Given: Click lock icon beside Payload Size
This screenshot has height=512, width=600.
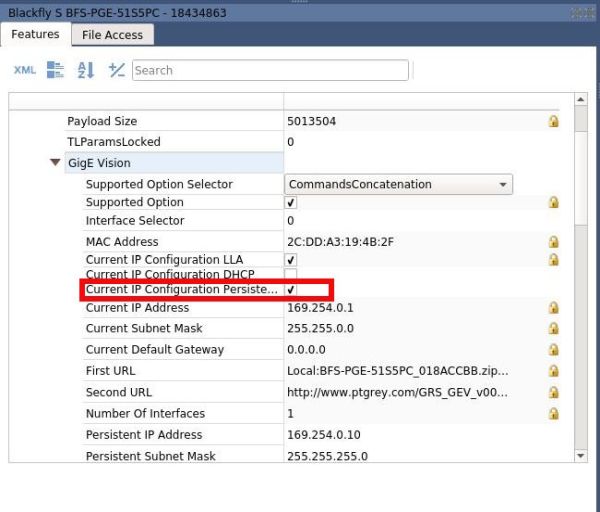Looking at the screenshot, I should tap(553, 121).
